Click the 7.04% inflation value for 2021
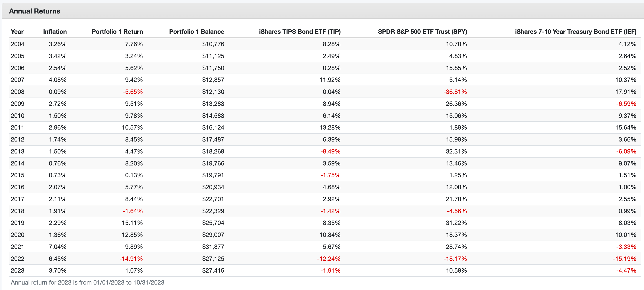 click(x=58, y=247)
